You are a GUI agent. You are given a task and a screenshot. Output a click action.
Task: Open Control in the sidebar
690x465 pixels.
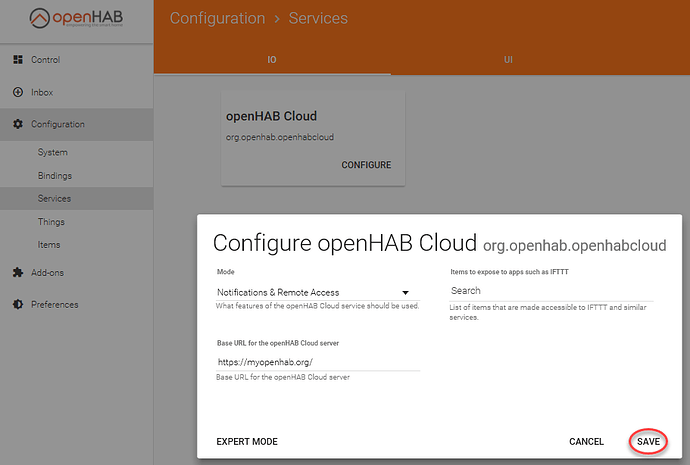(77, 59)
